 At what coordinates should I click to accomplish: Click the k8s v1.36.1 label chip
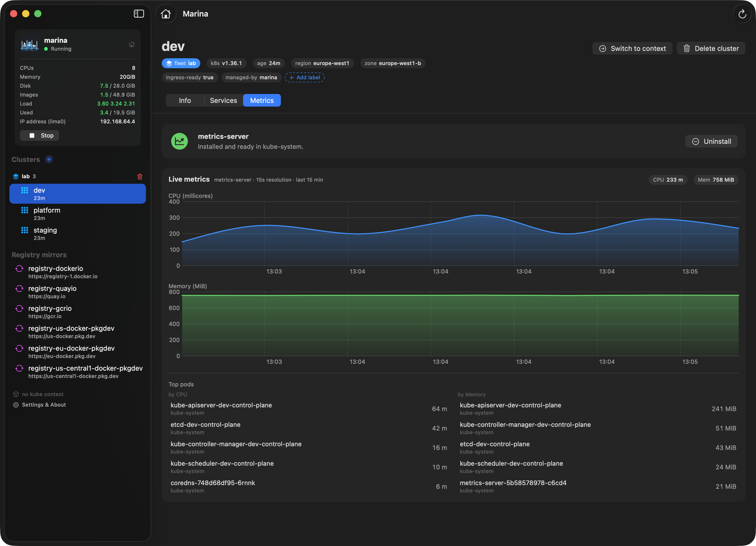click(226, 63)
